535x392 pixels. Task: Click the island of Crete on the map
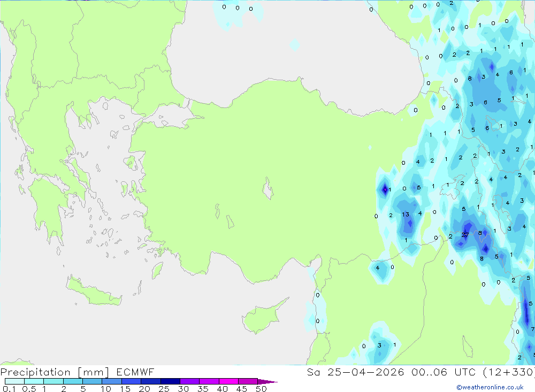tap(94, 291)
